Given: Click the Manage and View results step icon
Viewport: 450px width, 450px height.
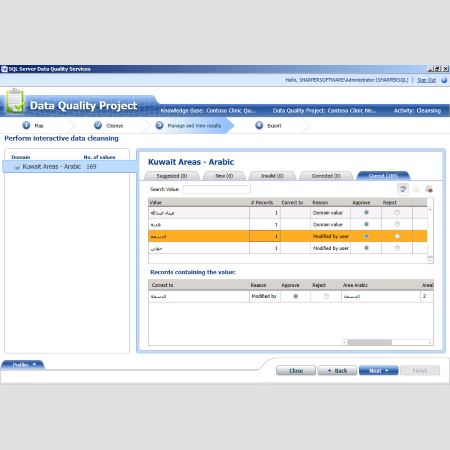Looking at the screenshot, I should [159, 125].
